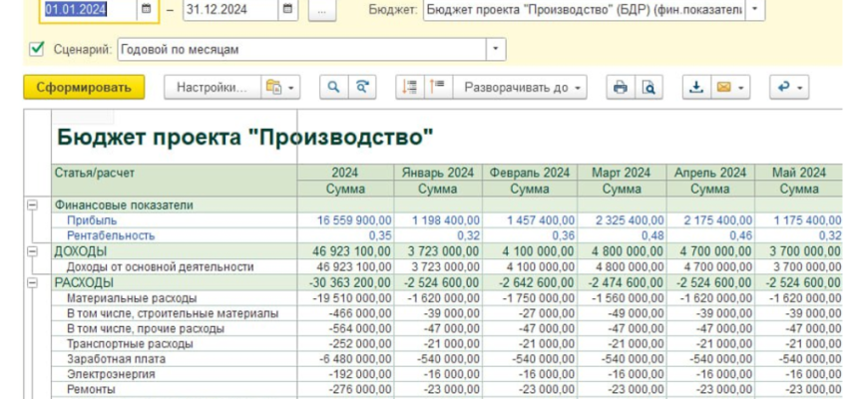Click the Сформировать button
Viewport: 868px width, 399px height.
point(84,88)
